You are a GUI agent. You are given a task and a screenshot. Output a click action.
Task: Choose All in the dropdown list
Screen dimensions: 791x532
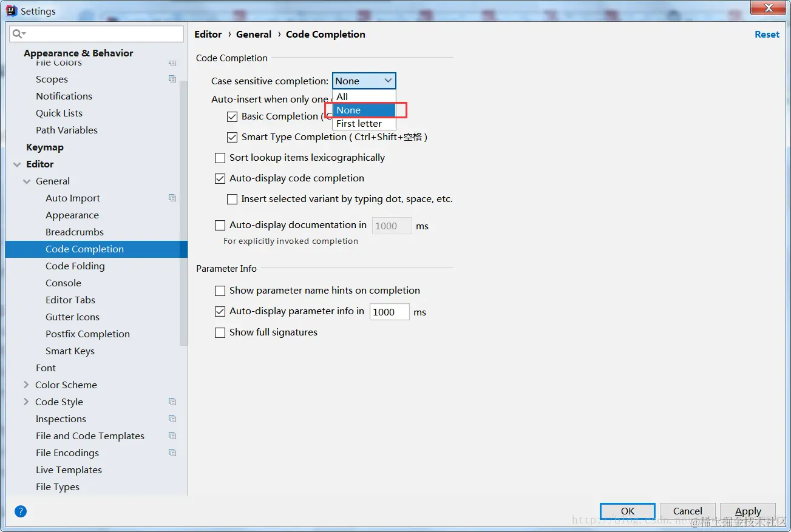pos(364,96)
